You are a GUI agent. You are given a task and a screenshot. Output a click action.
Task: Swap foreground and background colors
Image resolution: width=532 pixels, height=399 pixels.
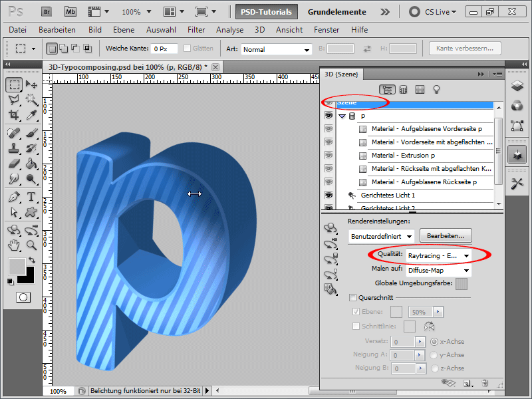click(x=31, y=260)
